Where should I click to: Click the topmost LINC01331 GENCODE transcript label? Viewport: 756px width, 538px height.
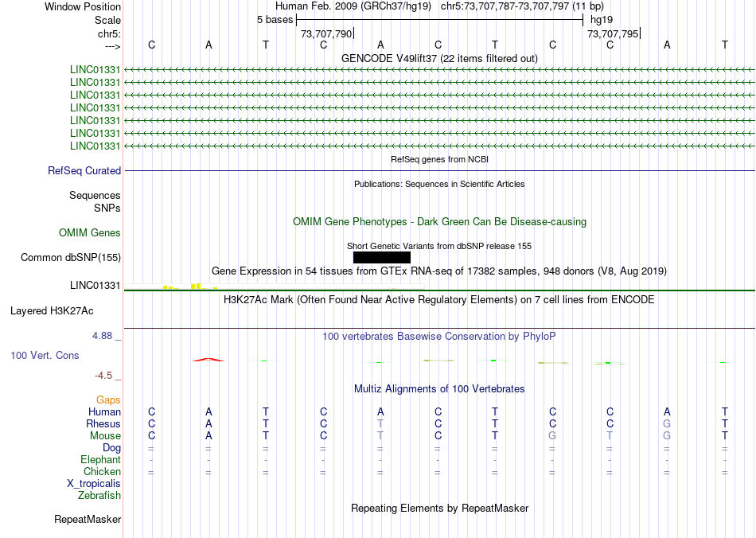point(95,69)
